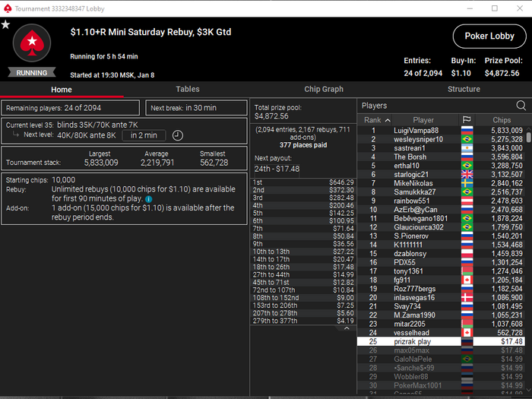Image resolution: width=532 pixels, height=399 pixels.
Task: Click the Brazil flag beside wesleysniper10
Action: pos(467,139)
